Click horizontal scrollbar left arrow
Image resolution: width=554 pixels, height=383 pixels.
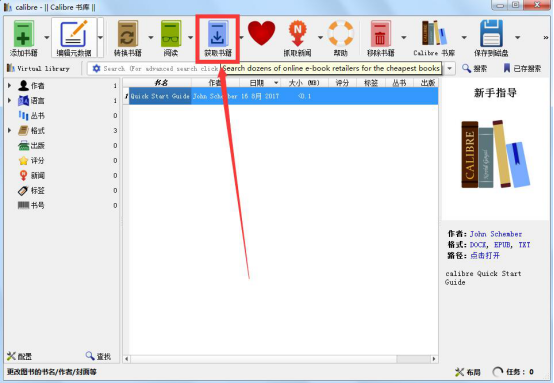[126, 359]
